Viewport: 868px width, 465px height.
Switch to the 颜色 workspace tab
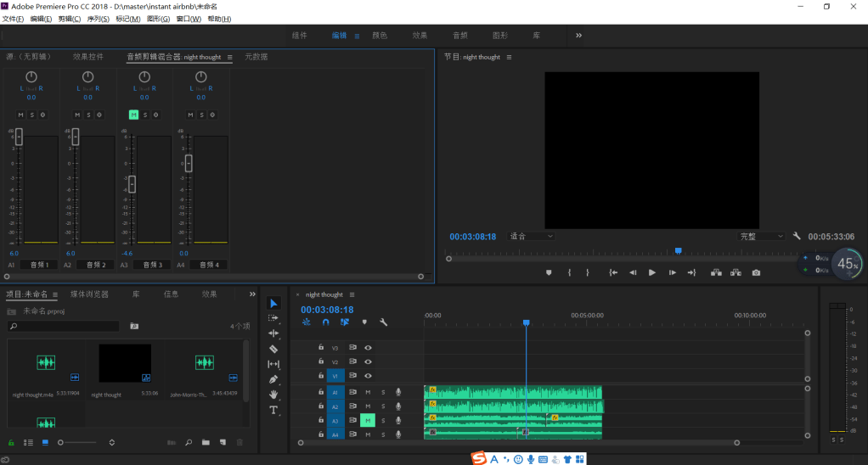click(380, 36)
